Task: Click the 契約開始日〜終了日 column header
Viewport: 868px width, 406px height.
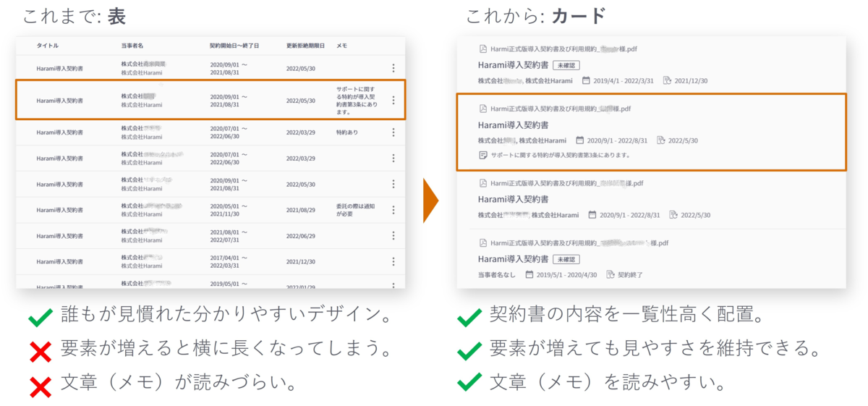Action: [x=234, y=46]
